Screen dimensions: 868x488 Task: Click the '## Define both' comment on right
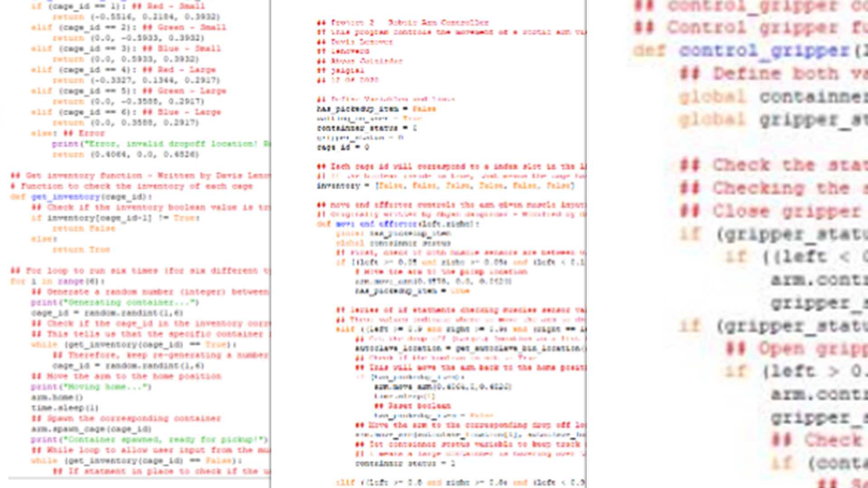coord(773,74)
